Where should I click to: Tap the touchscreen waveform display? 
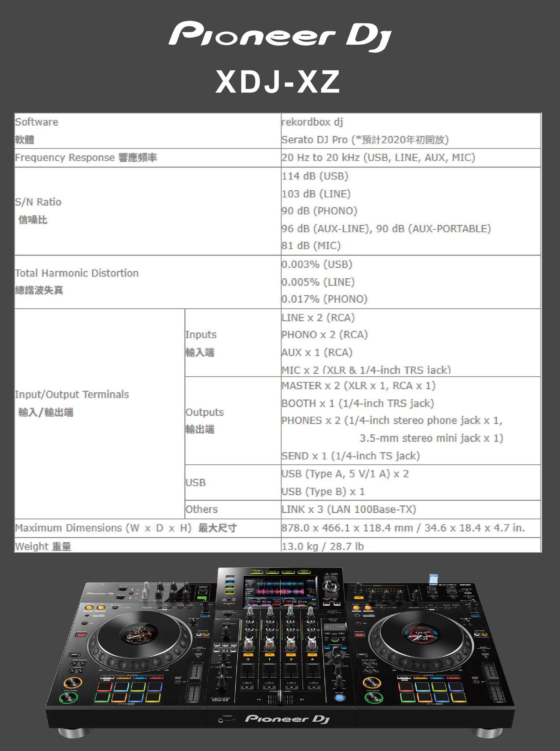tap(279, 587)
